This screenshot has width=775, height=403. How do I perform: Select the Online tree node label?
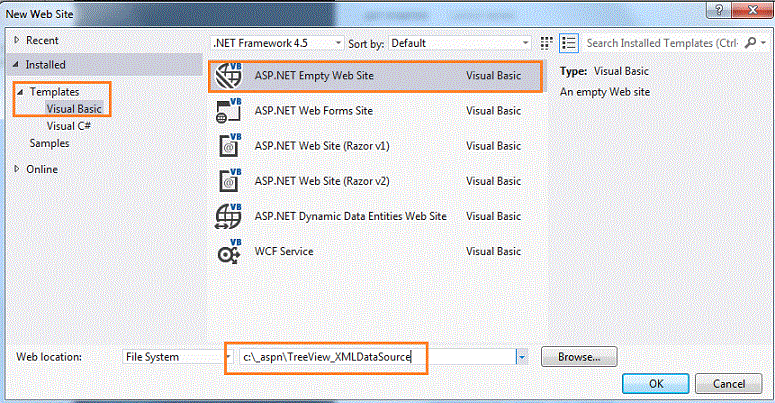[42, 169]
